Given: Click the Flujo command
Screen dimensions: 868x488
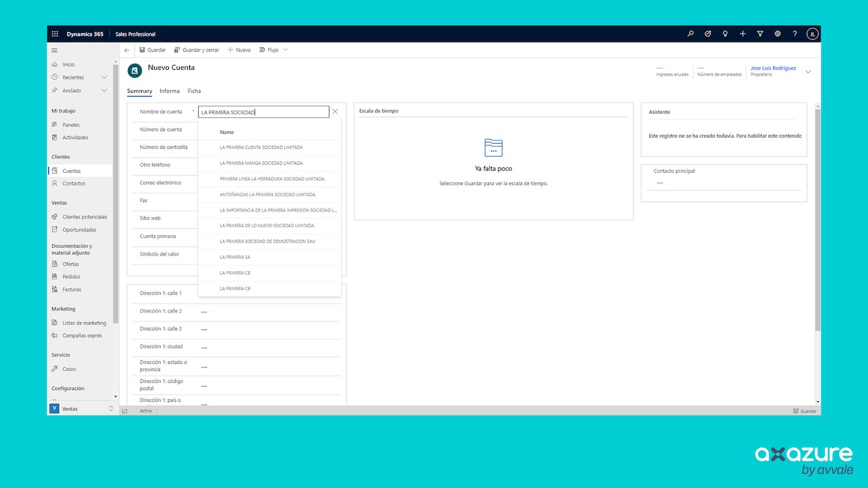Looking at the screenshot, I should pos(269,50).
